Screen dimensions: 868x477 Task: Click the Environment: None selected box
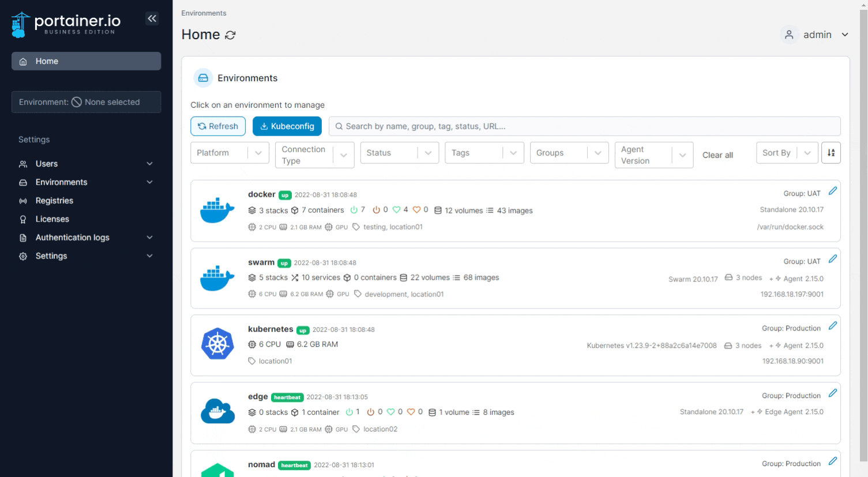[x=86, y=102]
